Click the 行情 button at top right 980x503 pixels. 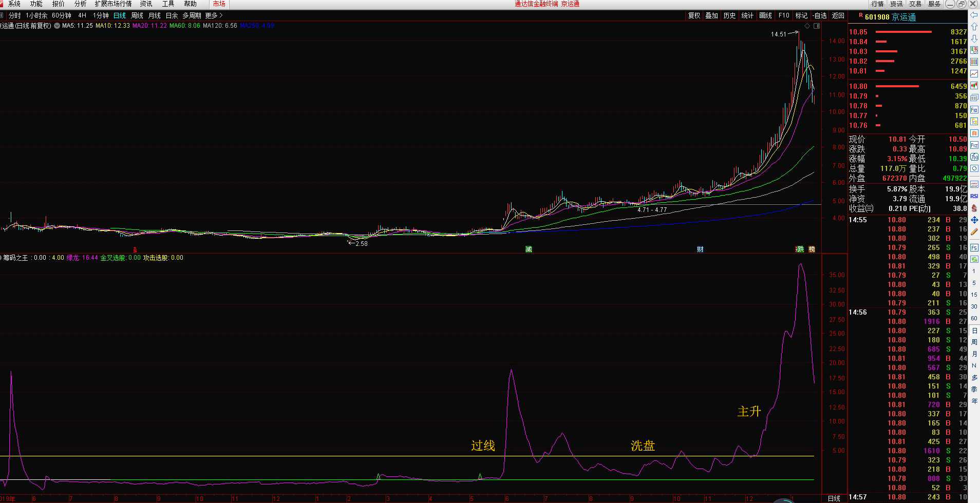click(x=877, y=4)
